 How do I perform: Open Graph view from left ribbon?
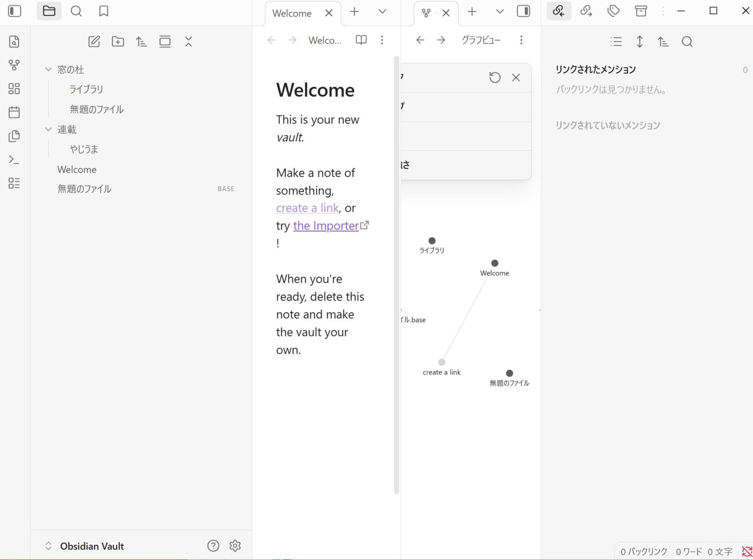pyautogui.click(x=14, y=65)
